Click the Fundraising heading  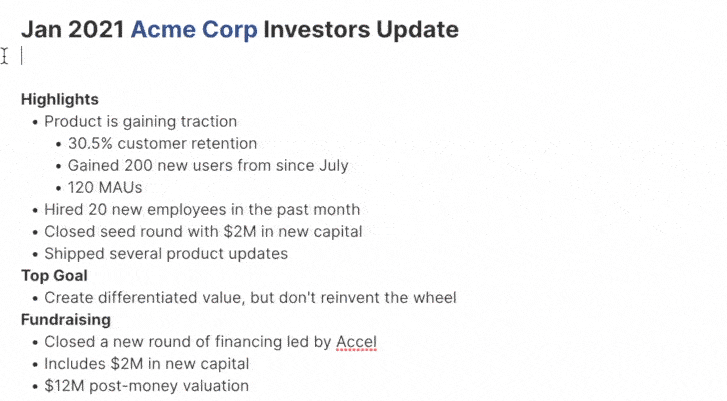pos(66,319)
